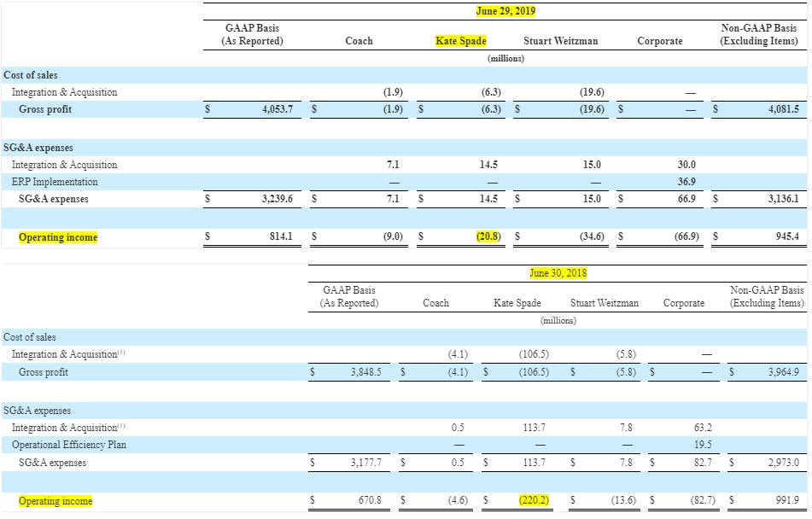This screenshot has height=519, width=812.
Task: Click 2019 Corporate operating income (66.9)
Action: [686, 236]
